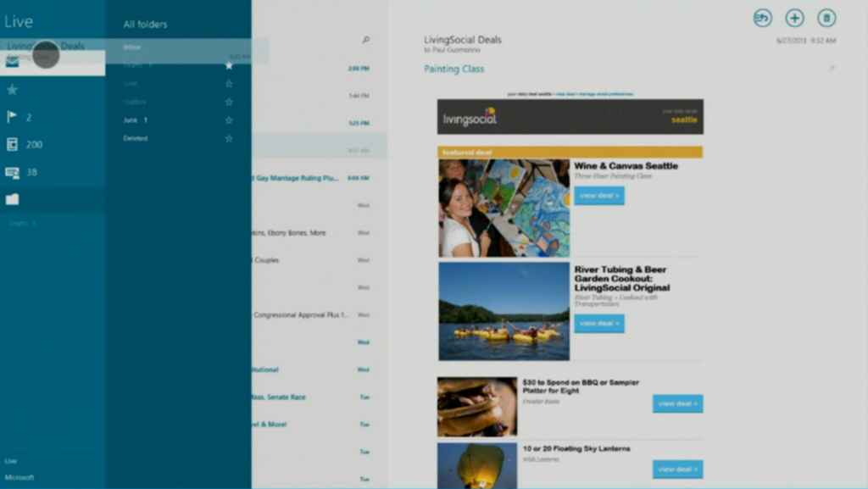Open the Inbox mail icon in the sidebar
This screenshot has height=489, width=868.
12,62
